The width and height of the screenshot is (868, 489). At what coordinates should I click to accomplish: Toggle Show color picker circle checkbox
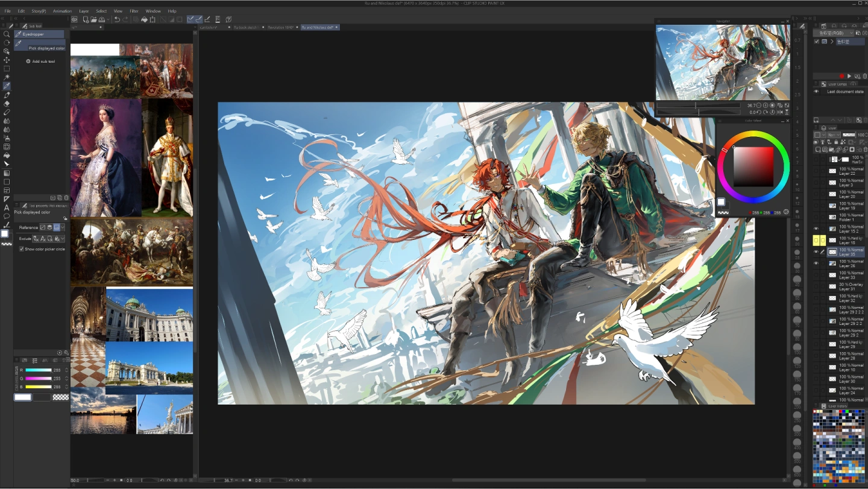pos(22,249)
